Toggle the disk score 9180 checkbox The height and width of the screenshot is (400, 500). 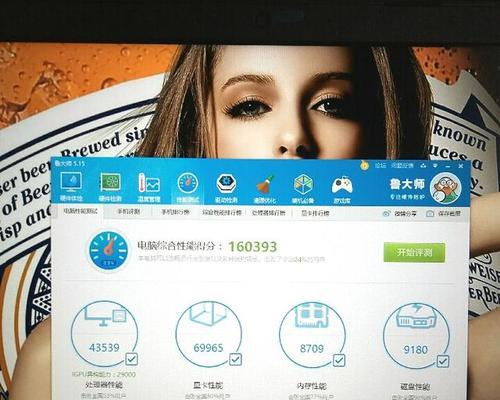[x=443, y=361]
